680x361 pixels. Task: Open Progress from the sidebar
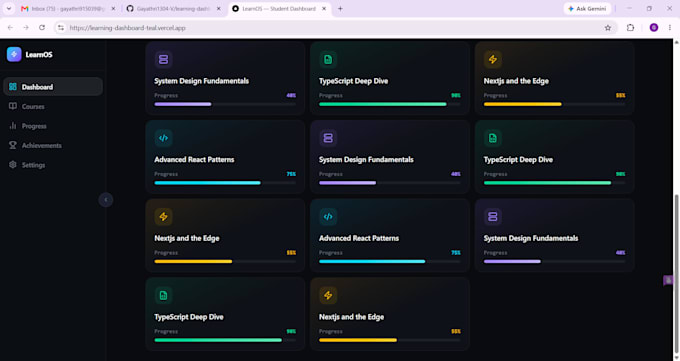click(53, 126)
